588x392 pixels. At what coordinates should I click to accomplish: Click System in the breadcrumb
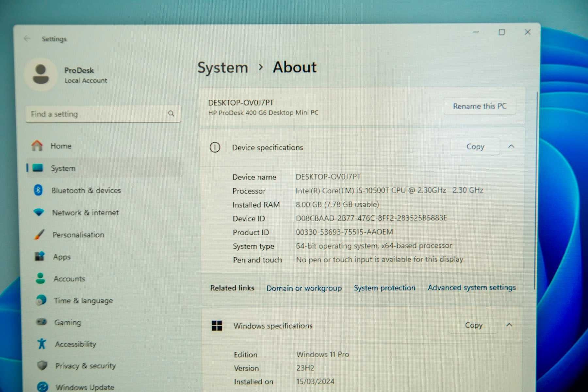click(x=223, y=67)
